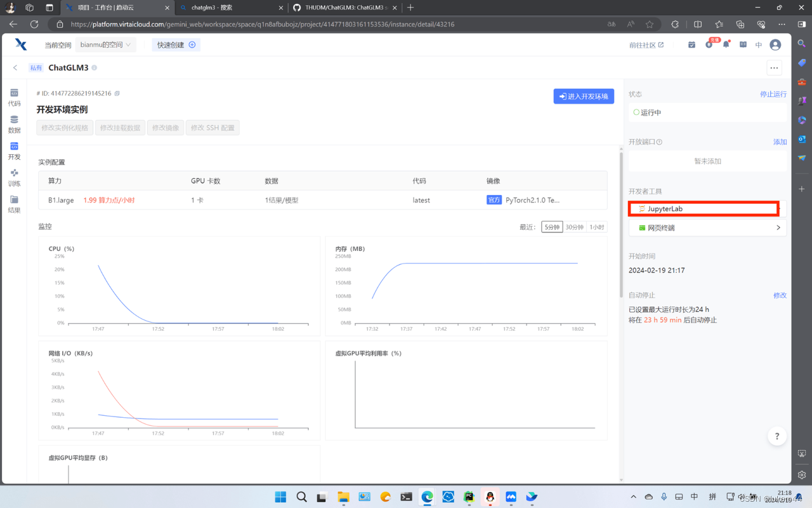The width and height of the screenshot is (812, 508).
Task: Open 前往社区 community link
Action: [646, 45]
